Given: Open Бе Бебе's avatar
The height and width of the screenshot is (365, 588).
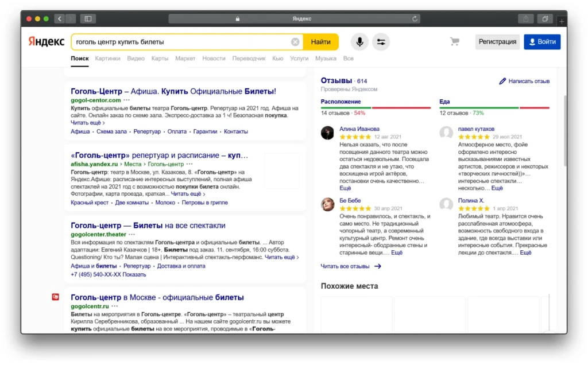Looking at the screenshot, I should point(327,204).
